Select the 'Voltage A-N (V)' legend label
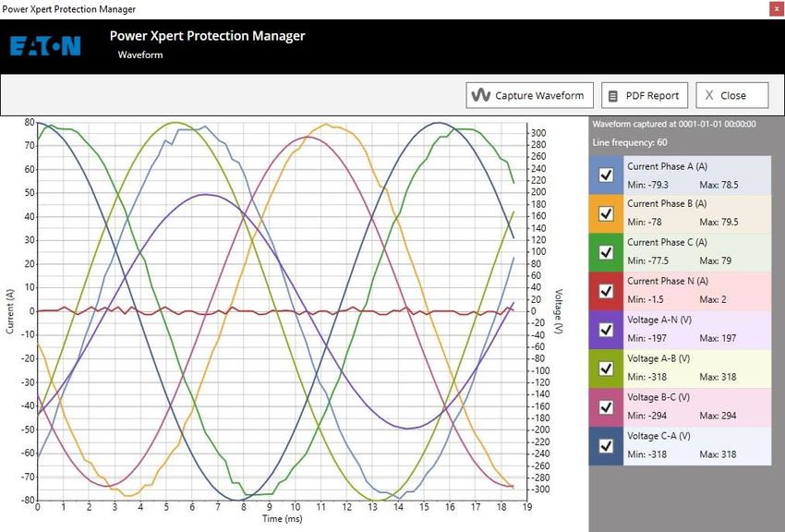Image resolution: width=785 pixels, height=532 pixels. [x=659, y=320]
